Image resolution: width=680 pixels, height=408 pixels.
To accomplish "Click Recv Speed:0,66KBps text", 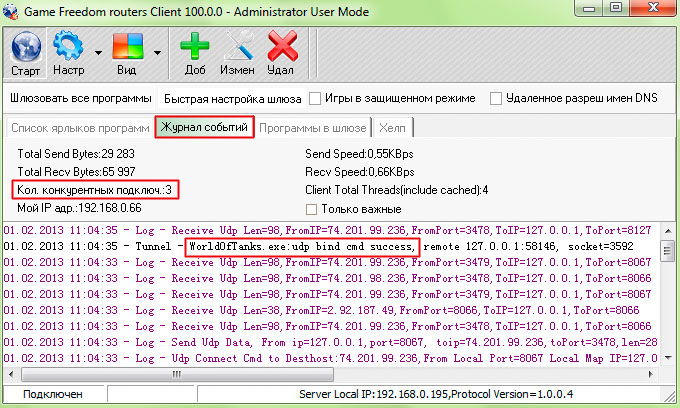I will (360, 172).
